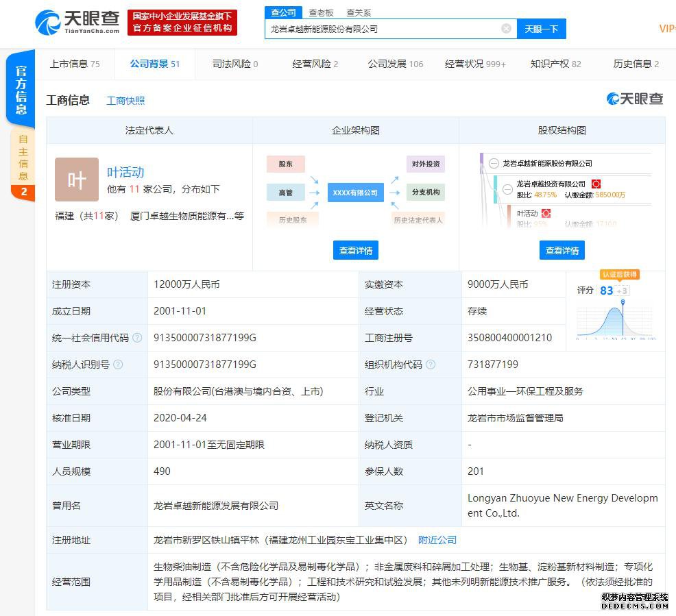This screenshot has width=676, height=616.
Task: Select founding date 2001-11-01
Action: (x=180, y=311)
